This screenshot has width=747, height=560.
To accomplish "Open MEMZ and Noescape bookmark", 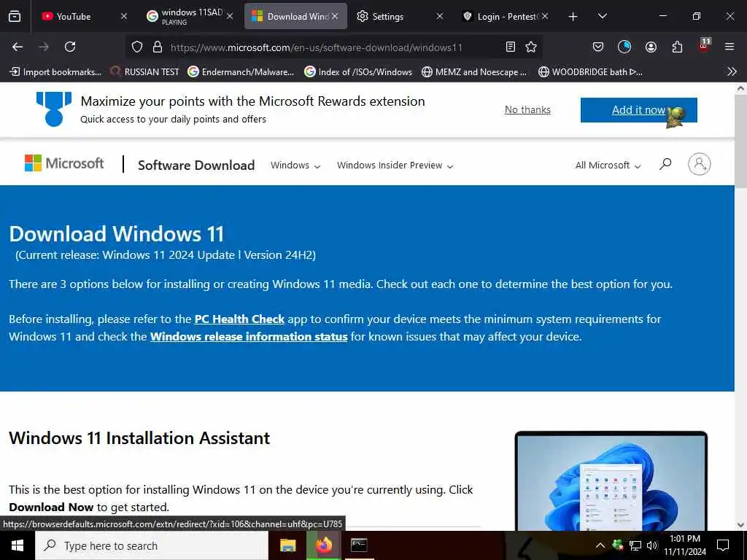I will pyautogui.click(x=474, y=72).
